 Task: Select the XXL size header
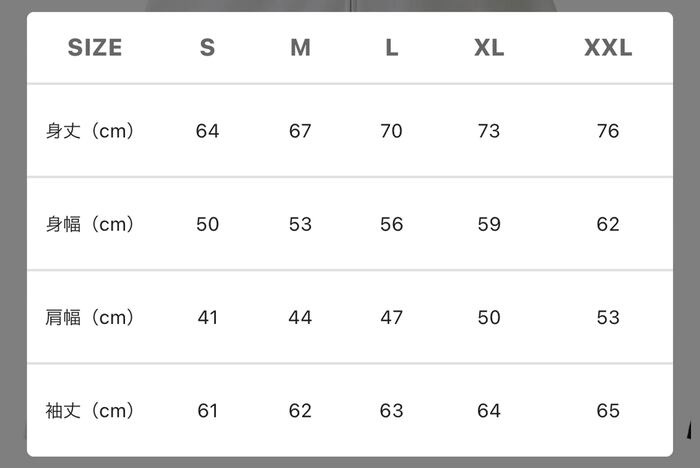608,48
